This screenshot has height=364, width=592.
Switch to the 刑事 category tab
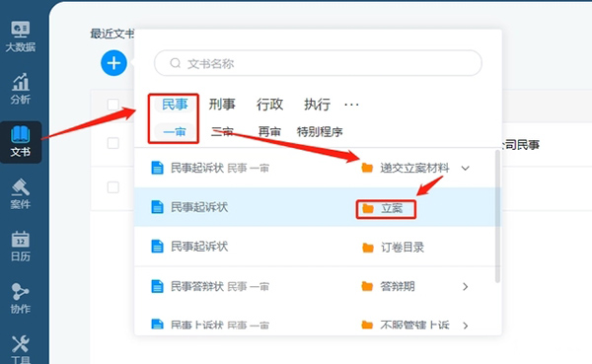(222, 105)
